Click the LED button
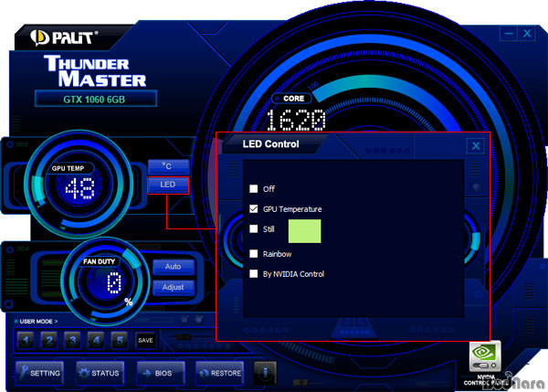Screen dimensions: 548x392 pos(168,185)
